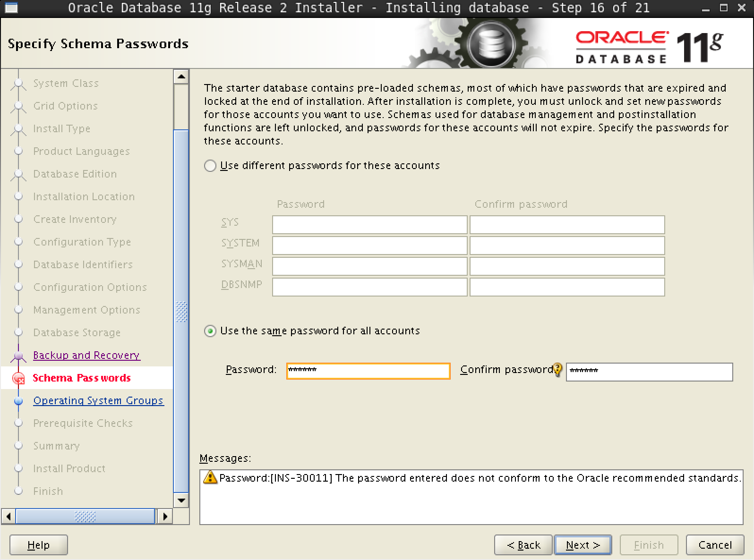
Task: Go to previous step with Back button
Action: 523,545
